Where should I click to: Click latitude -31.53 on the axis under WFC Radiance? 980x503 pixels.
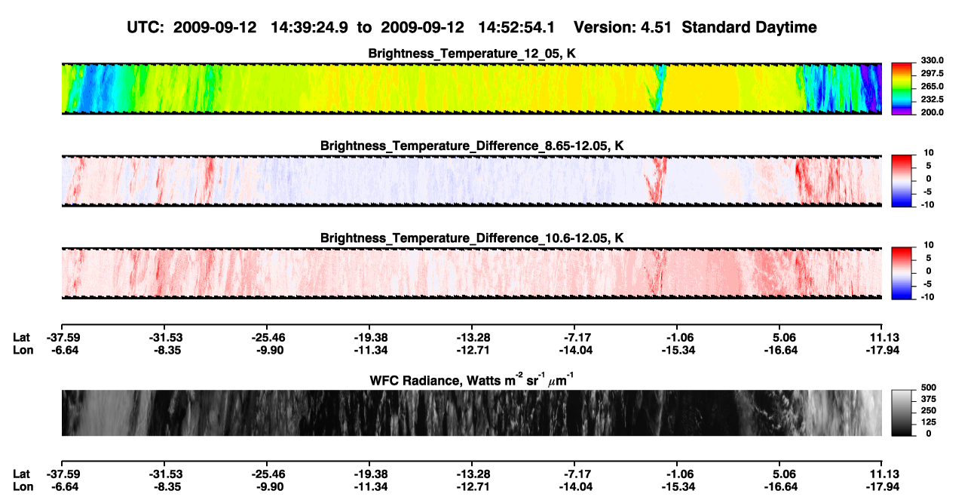[x=166, y=474]
